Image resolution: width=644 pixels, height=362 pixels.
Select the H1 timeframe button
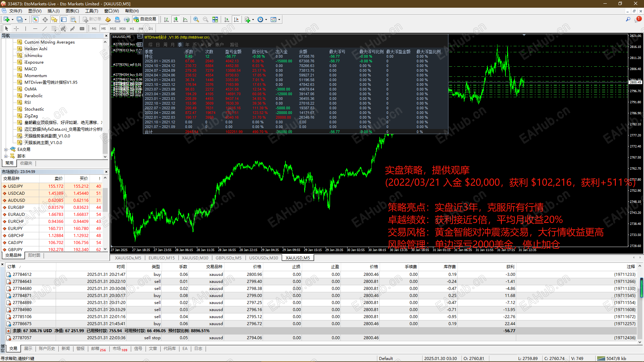[132, 28]
